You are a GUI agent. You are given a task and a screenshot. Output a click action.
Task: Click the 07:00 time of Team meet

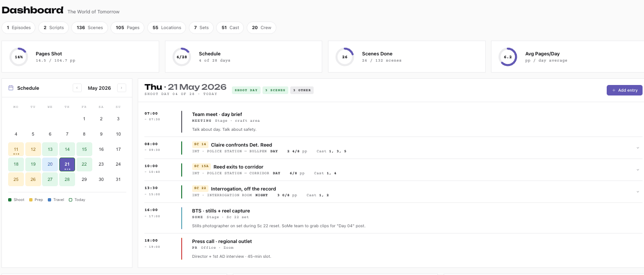151,114
